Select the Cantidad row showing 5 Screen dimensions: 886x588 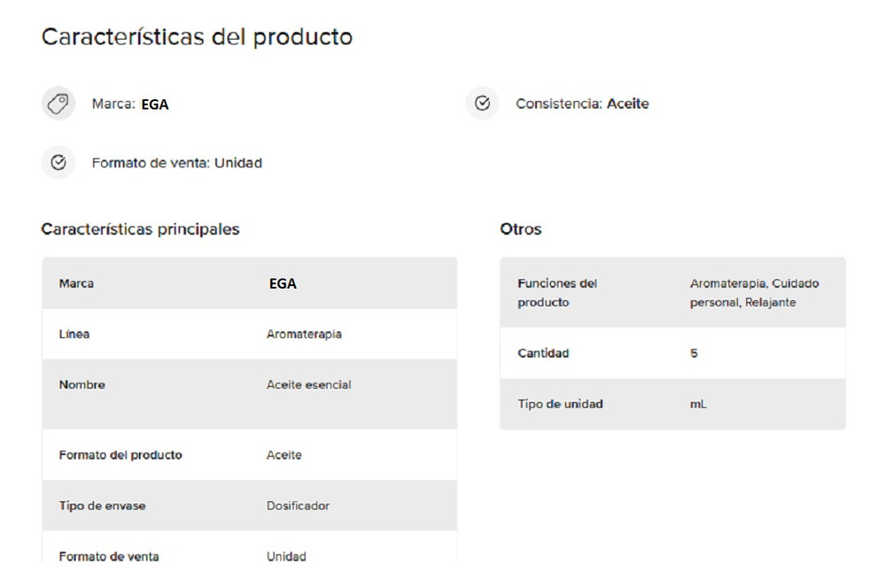tap(672, 353)
